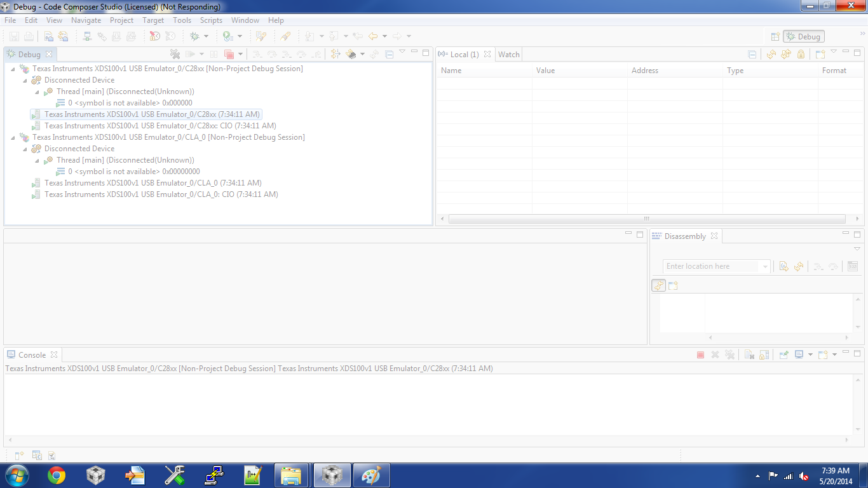Click the Display Selected Console monitor icon
The image size is (868, 488).
coord(799,355)
